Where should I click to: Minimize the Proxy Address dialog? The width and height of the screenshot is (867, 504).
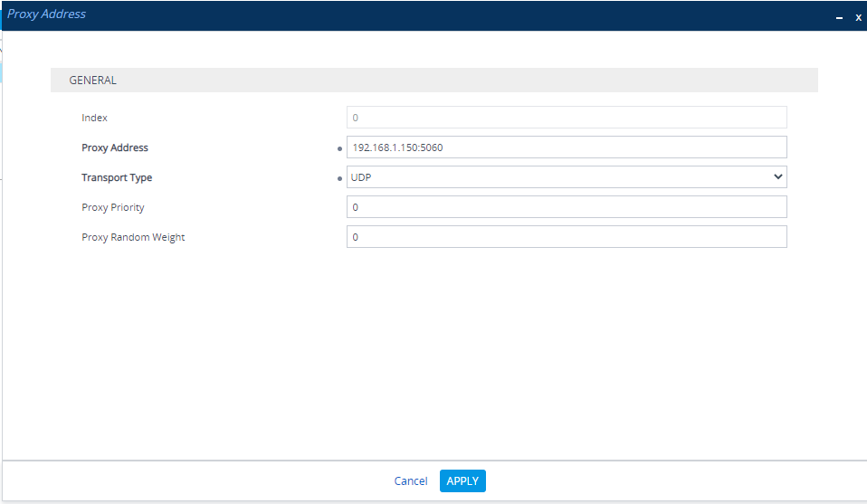[839, 18]
